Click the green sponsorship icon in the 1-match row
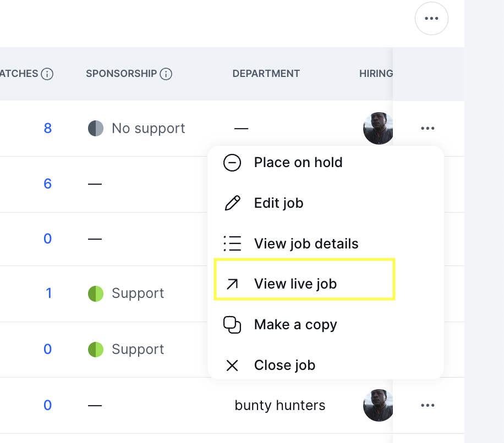The width and height of the screenshot is (504, 443). [x=96, y=294]
